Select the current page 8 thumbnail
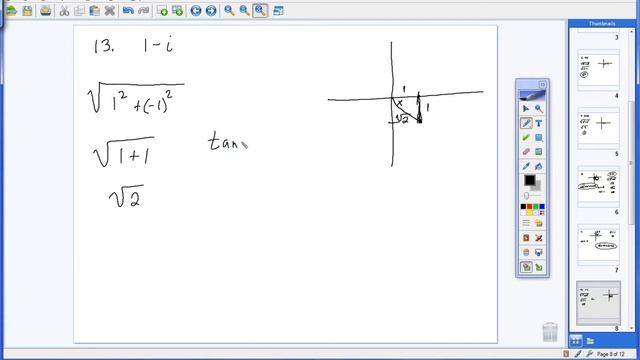 (598, 303)
